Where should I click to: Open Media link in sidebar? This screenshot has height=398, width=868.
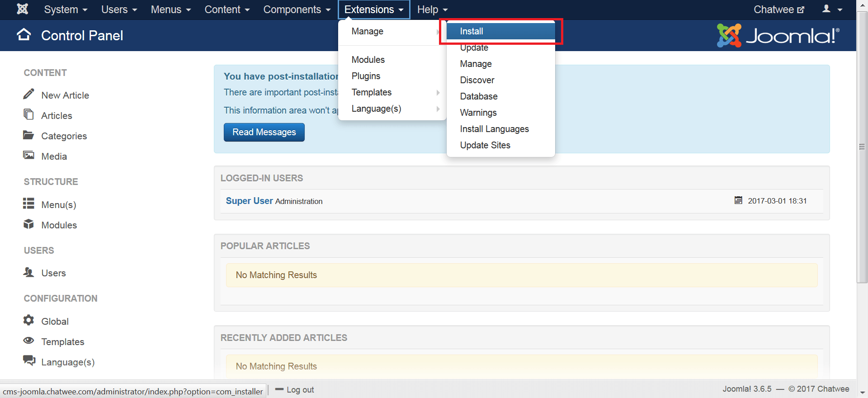coord(54,156)
